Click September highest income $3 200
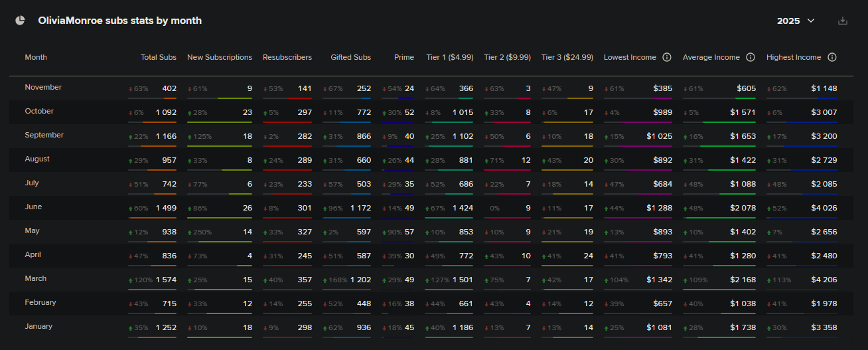The height and width of the screenshot is (350, 868). coord(824,136)
